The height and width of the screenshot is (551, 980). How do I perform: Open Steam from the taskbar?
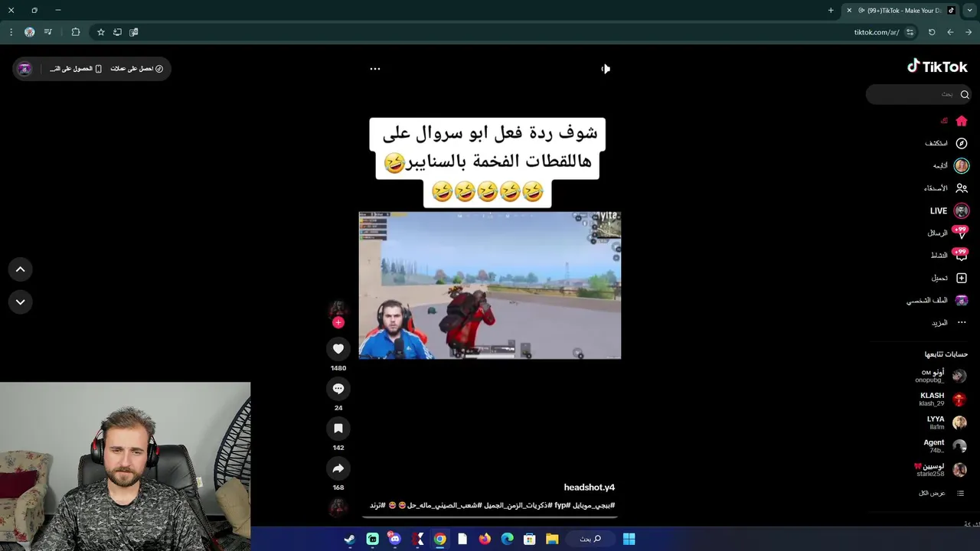click(349, 540)
